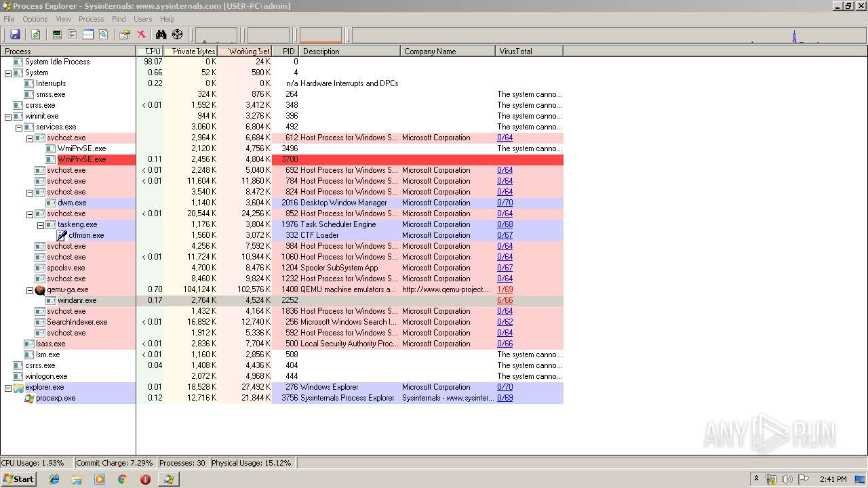
Task: Toggle the lower pane icon
Action: coord(88,35)
